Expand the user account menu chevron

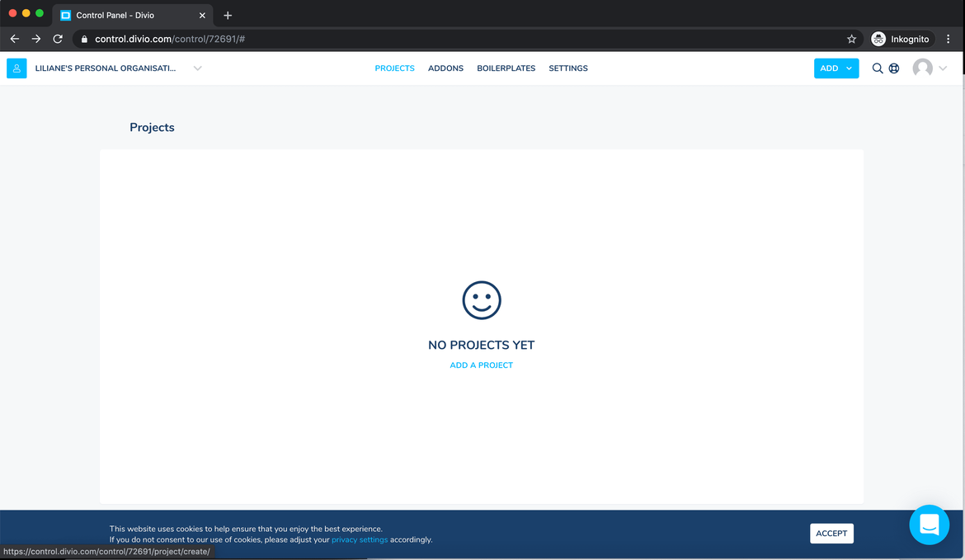click(x=943, y=68)
